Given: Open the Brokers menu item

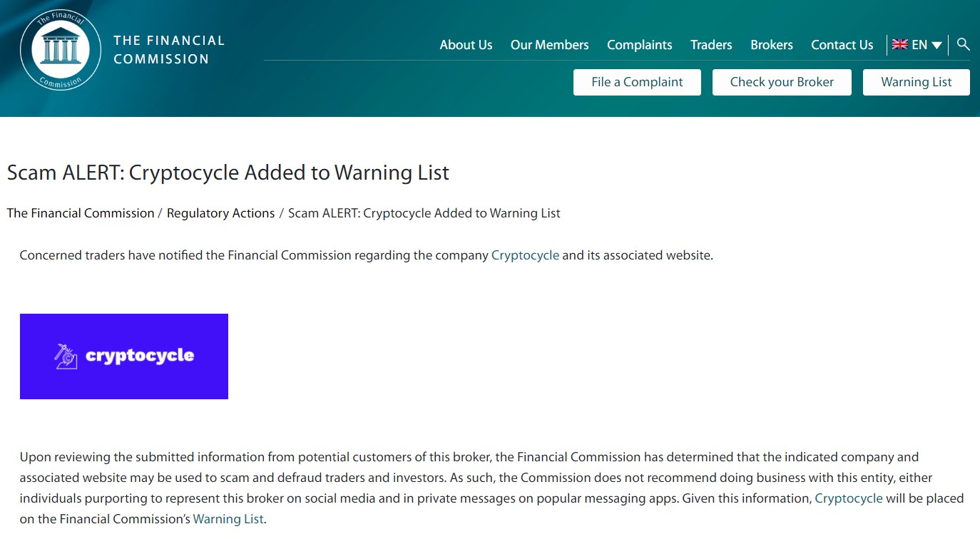Looking at the screenshot, I should pos(772,45).
